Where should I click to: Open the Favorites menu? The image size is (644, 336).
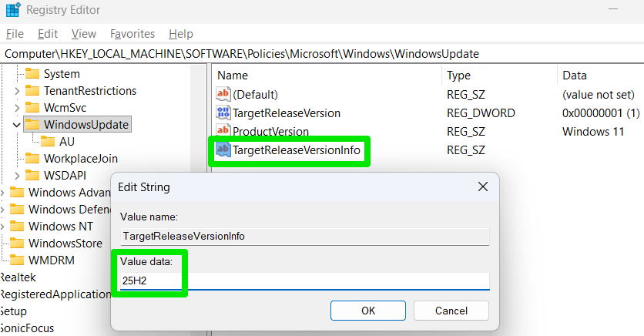coord(132,34)
